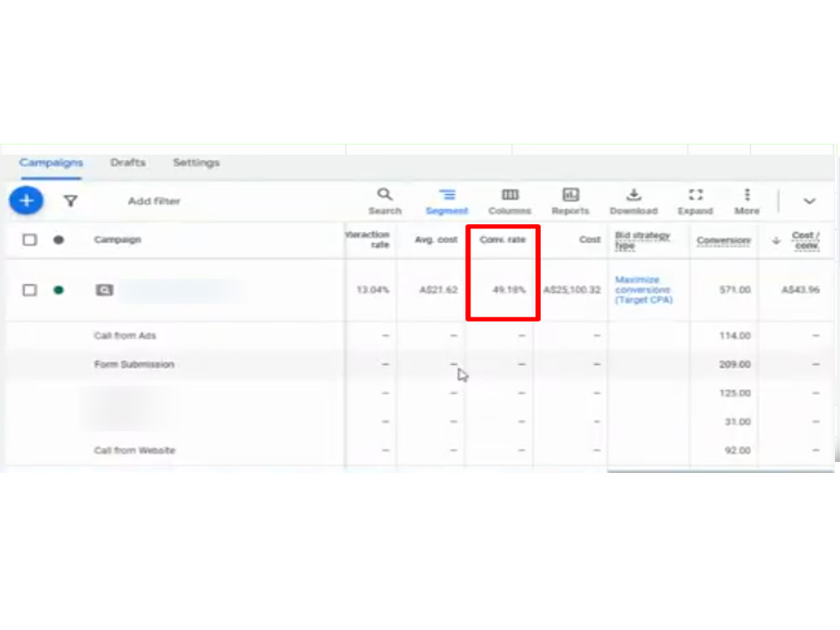Expand the table to full screen
Image resolution: width=840 pixels, height=630 pixels.
coord(696,202)
